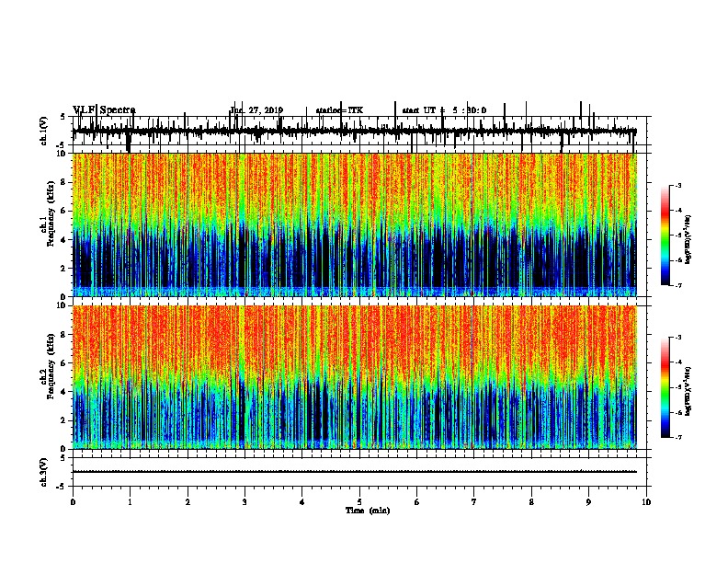Click the "8" kHz tick on ch.2 spectrogram
This screenshot has height=563, width=728.
[64, 335]
